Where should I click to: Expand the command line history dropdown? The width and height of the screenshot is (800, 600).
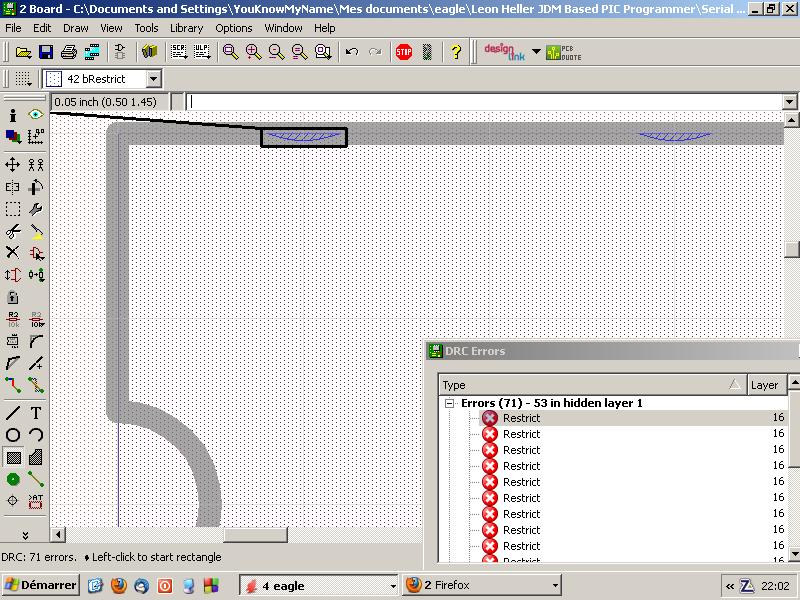[789, 102]
